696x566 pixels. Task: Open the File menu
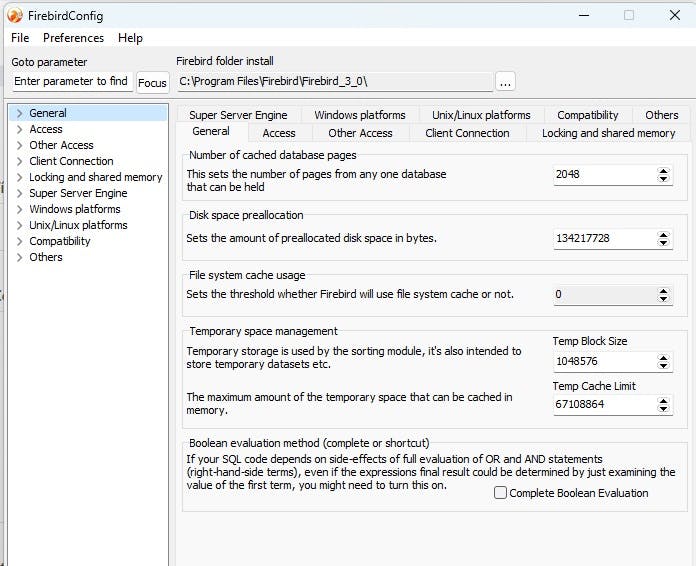[20, 38]
